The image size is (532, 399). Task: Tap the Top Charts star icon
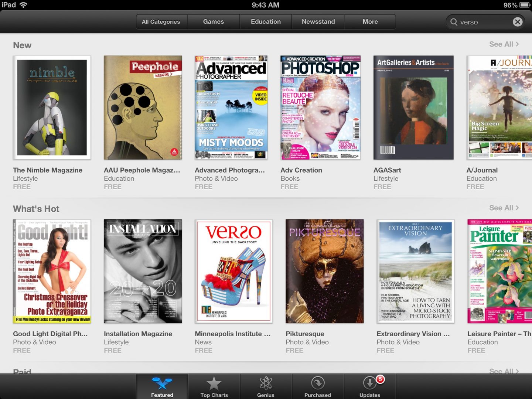(x=214, y=384)
